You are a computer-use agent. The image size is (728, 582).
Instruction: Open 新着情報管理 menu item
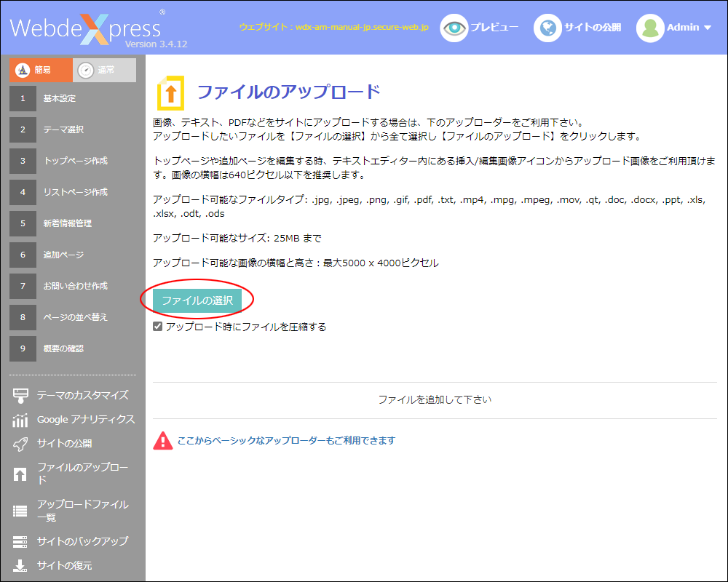coord(68,223)
